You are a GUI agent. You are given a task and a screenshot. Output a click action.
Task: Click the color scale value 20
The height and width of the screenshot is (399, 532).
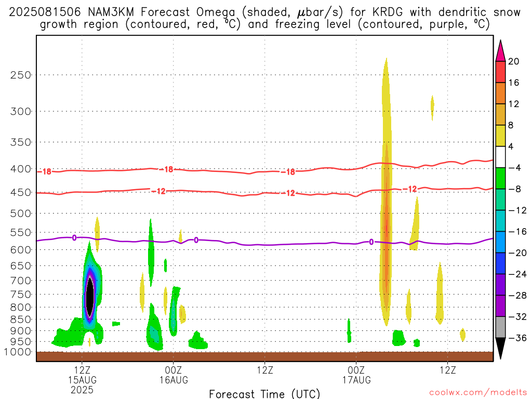[514, 61]
